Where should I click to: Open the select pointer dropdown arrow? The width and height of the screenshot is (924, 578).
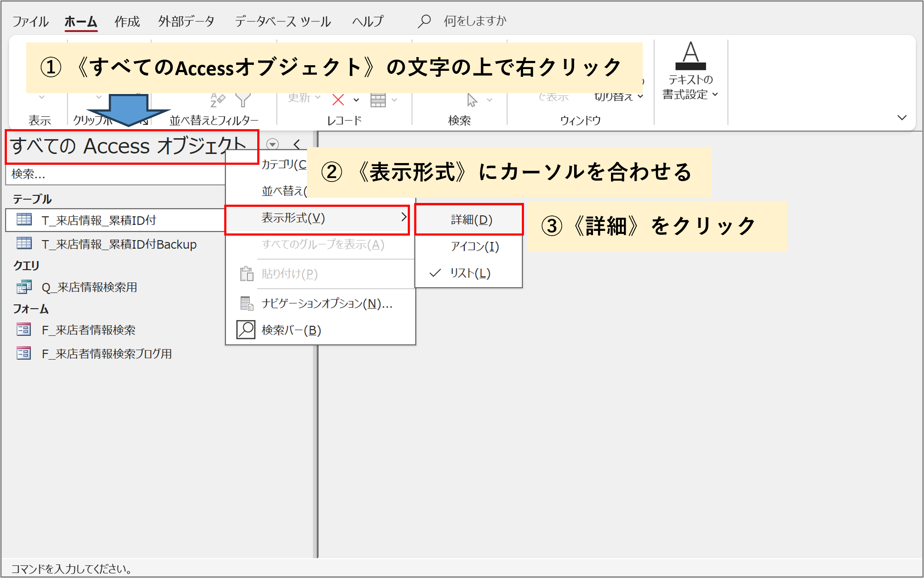[489, 100]
